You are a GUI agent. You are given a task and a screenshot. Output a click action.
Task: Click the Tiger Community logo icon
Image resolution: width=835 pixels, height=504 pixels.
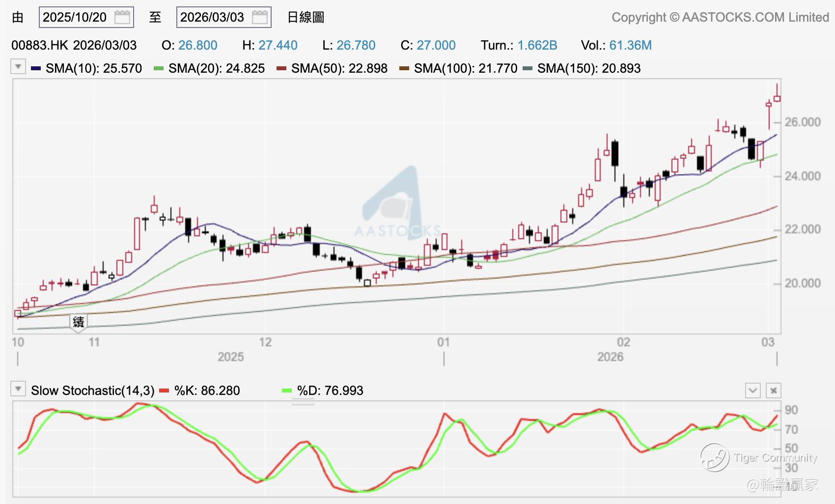click(714, 457)
